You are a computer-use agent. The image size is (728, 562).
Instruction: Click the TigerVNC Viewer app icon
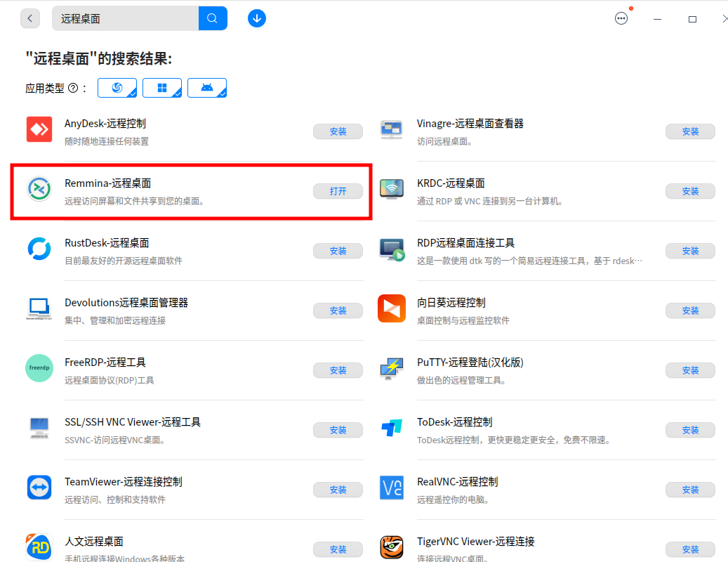point(392,547)
